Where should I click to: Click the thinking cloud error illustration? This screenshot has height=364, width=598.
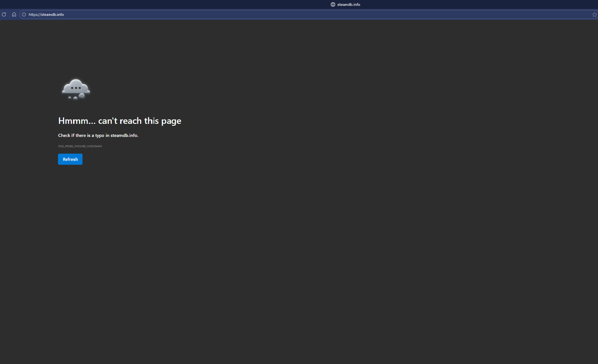tap(76, 89)
